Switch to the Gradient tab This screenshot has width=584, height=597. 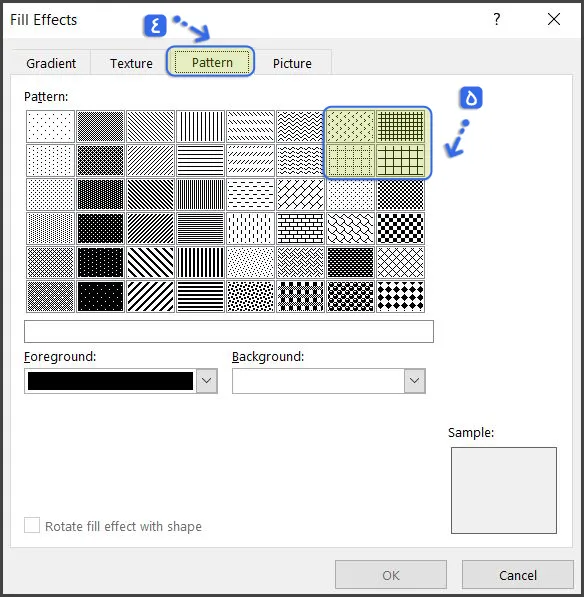click(x=51, y=63)
